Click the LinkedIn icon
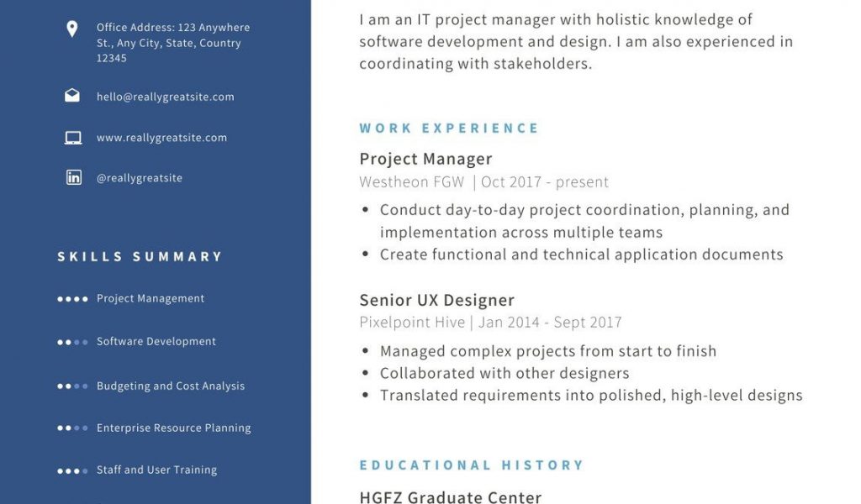Screen dimensions: 861x504 pyautogui.click(x=73, y=177)
